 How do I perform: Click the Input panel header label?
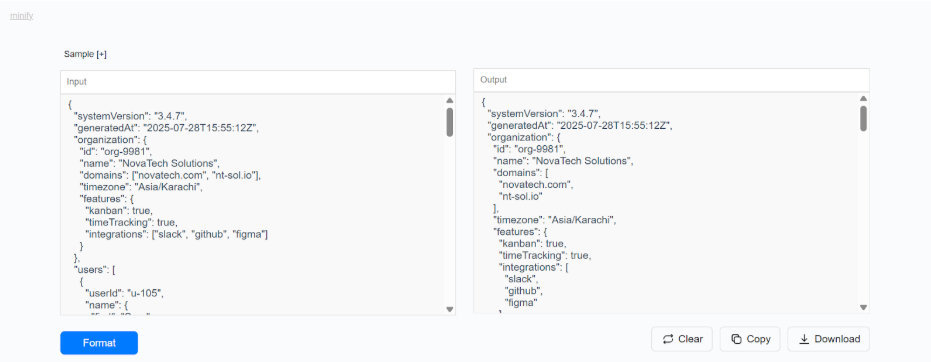coord(77,82)
